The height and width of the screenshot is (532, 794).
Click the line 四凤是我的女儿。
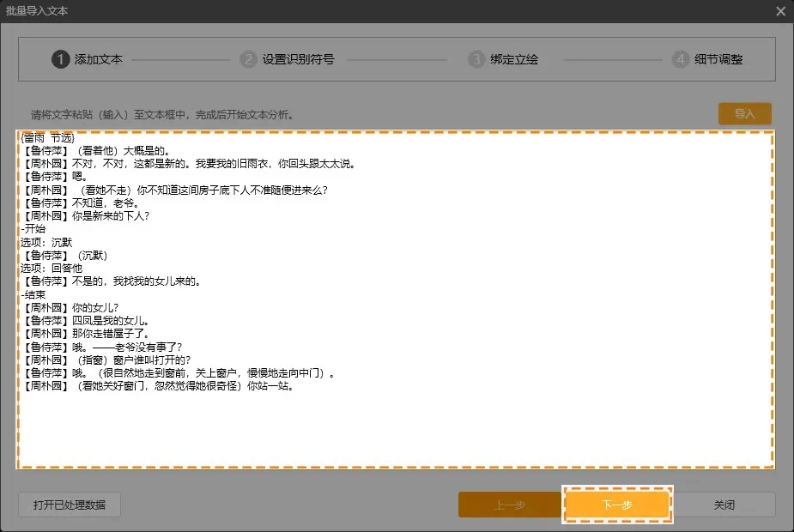[x=86, y=321]
